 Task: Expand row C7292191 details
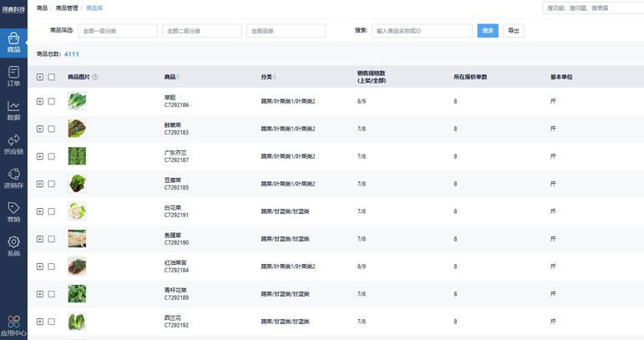pos(40,211)
